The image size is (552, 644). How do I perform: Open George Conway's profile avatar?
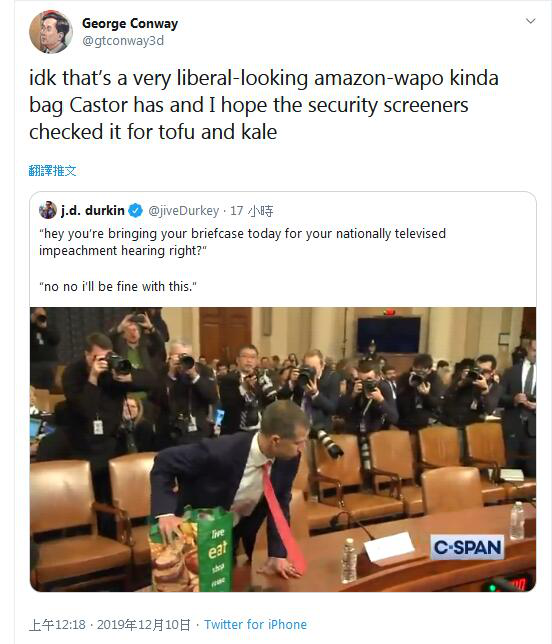pyautogui.click(x=51, y=32)
